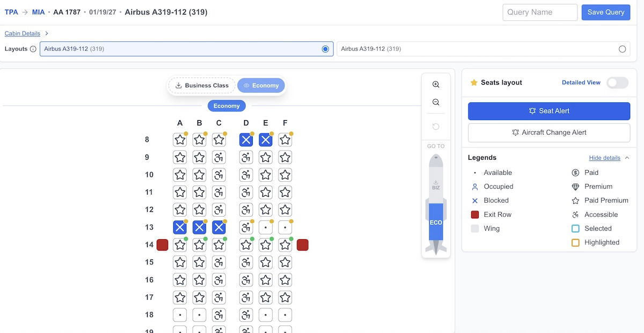Select accessible seat 9C
Screen dimensions: 644x333
tap(219, 158)
